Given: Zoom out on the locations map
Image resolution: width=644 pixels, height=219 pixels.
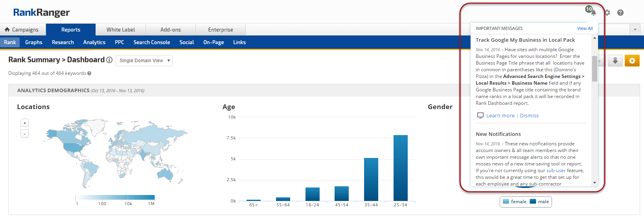Looking at the screenshot, I should click(x=24, y=134).
